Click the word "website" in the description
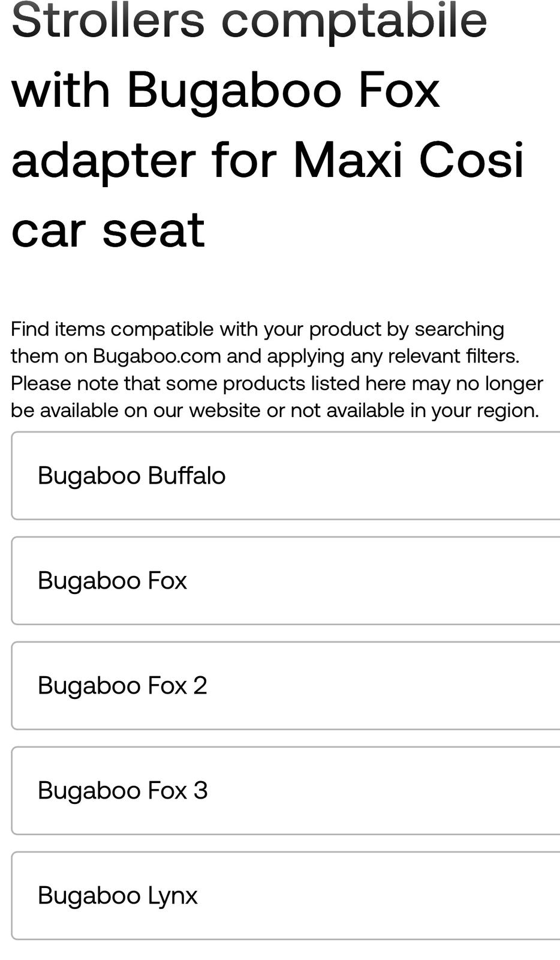This screenshot has width=560, height=960. tap(224, 410)
